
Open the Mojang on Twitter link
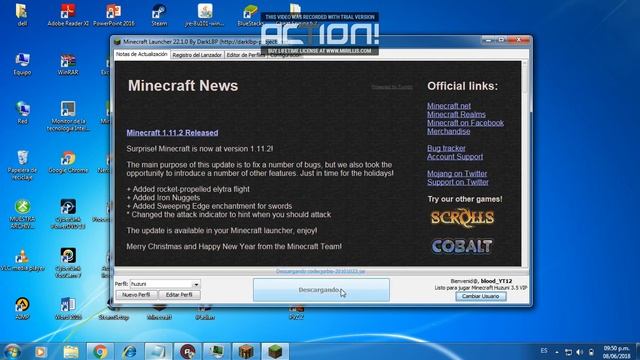click(457, 173)
